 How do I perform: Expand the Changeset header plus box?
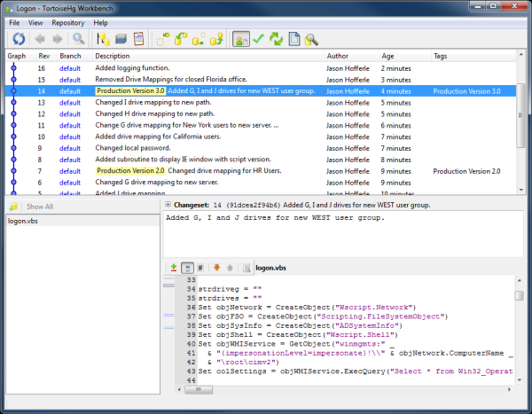(168, 204)
